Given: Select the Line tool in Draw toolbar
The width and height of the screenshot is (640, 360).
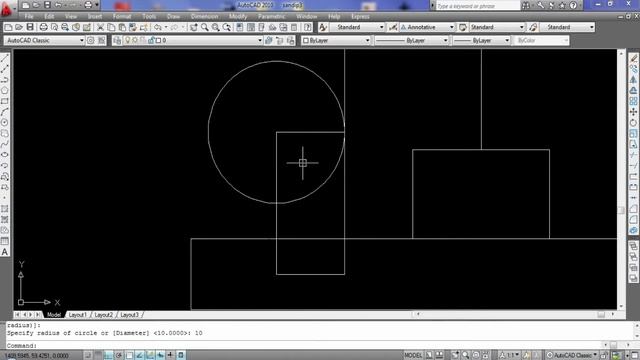Looking at the screenshot, I should click(x=4, y=58).
